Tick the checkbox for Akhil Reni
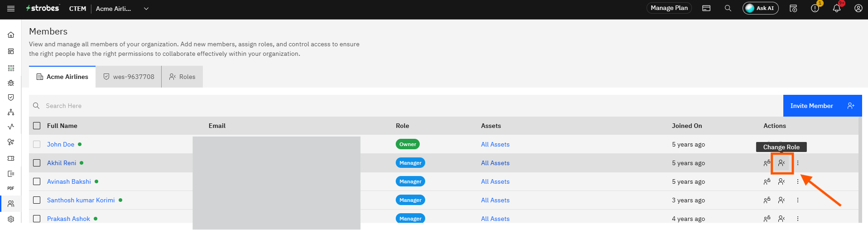868x230 pixels. (x=37, y=163)
